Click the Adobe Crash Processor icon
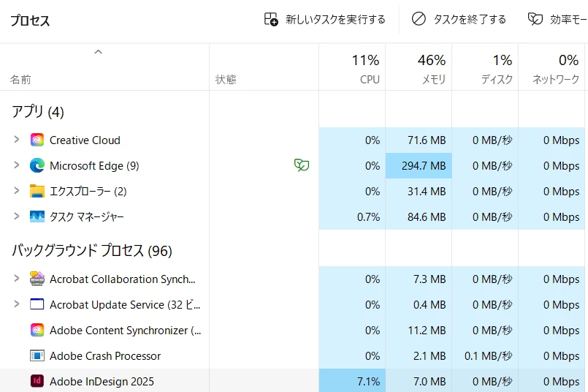 37,355
